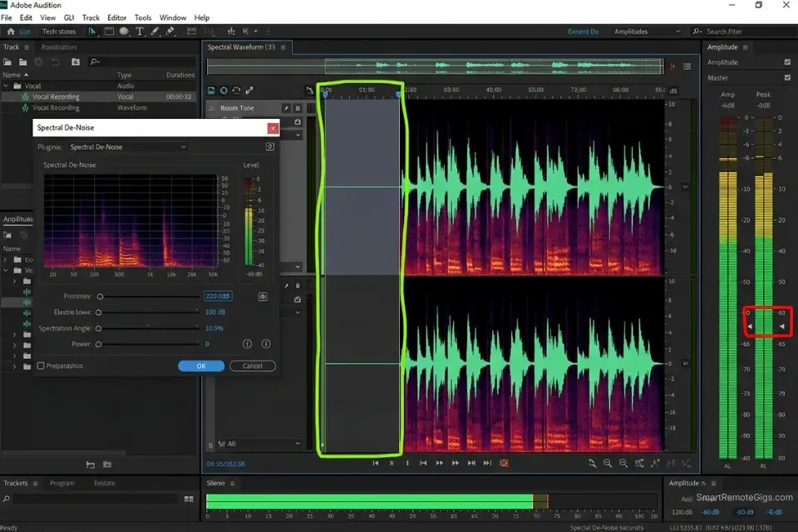Click the grid view icon in Trackets panel

click(x=189, y=499)
